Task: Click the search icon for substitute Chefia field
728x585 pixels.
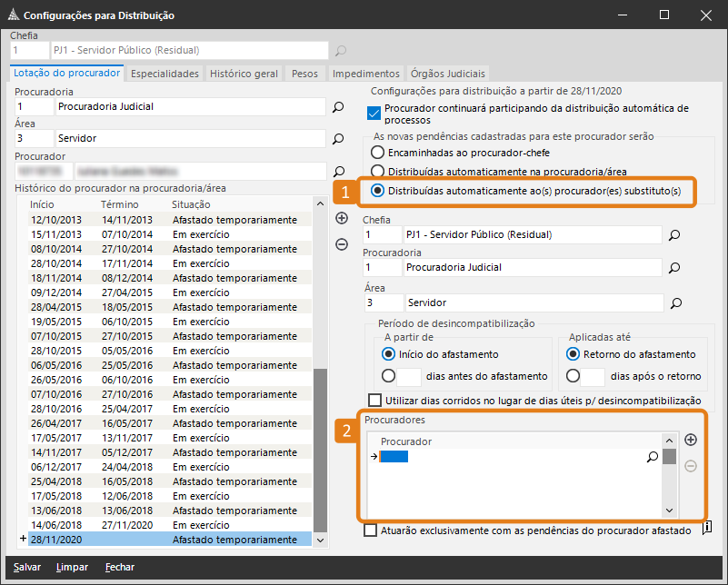Action: 674,235
